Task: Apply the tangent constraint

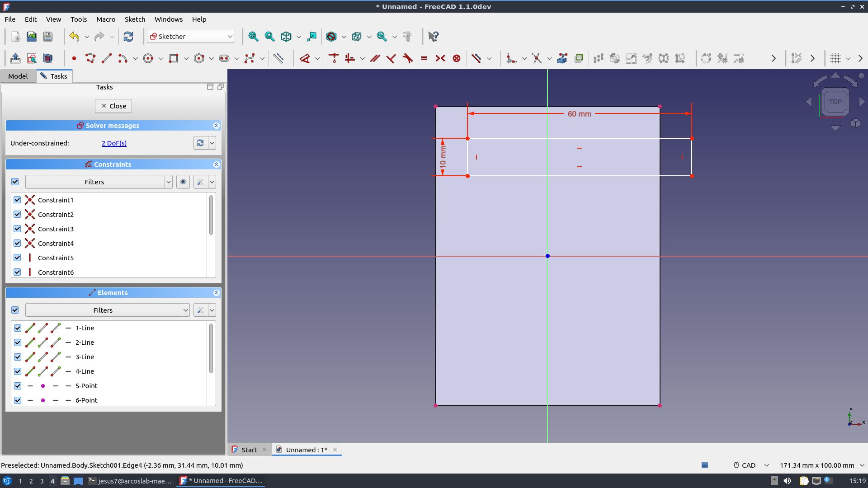Action: click(x=408, y=58)
